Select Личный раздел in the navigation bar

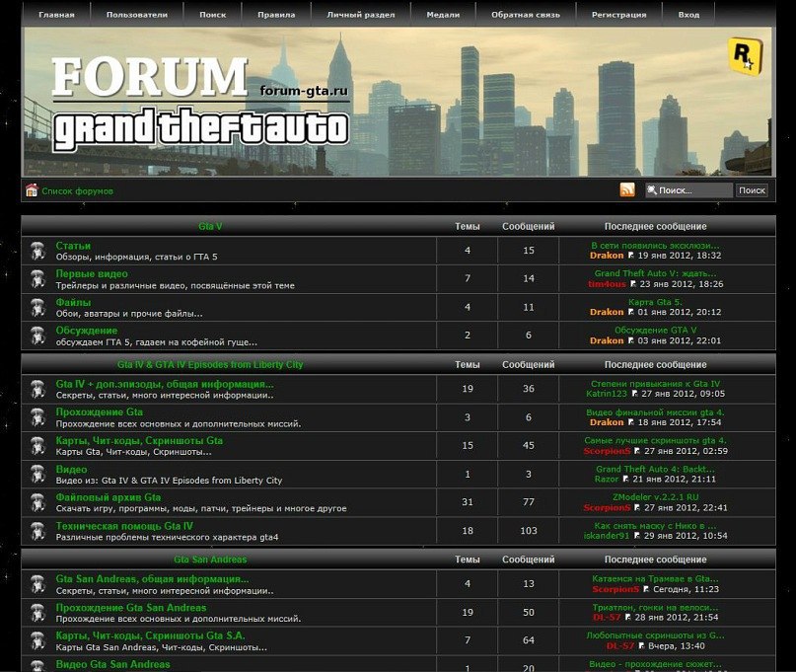click(x=361, y=15)
